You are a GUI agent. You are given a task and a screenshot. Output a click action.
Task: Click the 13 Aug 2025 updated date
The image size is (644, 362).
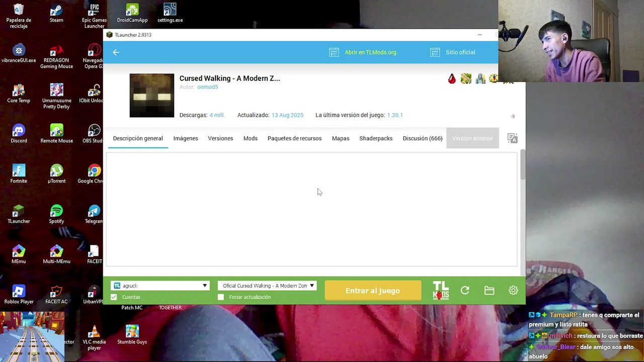pyautogui.click(x=287, y=115)
